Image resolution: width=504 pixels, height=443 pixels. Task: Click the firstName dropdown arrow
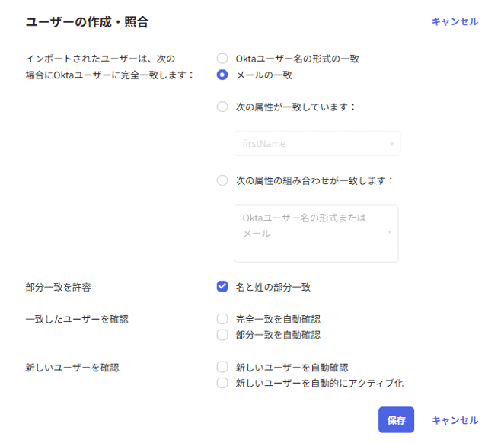392,144
